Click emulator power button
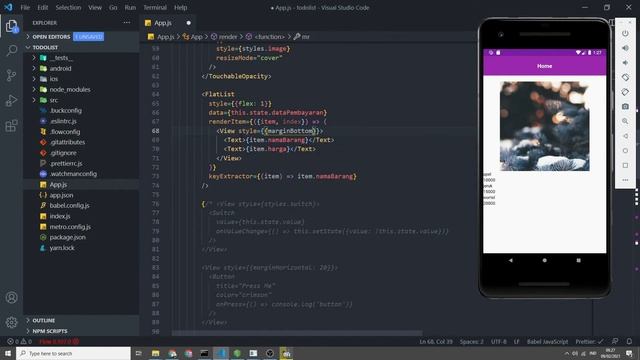This screenshot has width=640, height=360. (625, 33)
